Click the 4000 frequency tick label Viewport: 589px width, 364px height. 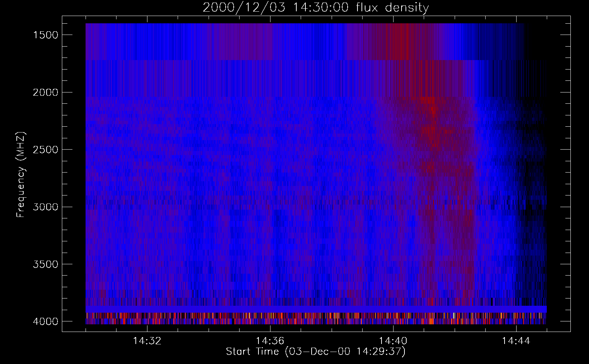point(46,321)
